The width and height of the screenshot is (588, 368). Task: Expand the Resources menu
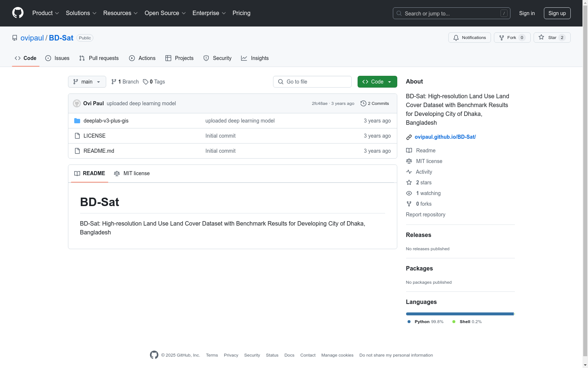point(121,13)
